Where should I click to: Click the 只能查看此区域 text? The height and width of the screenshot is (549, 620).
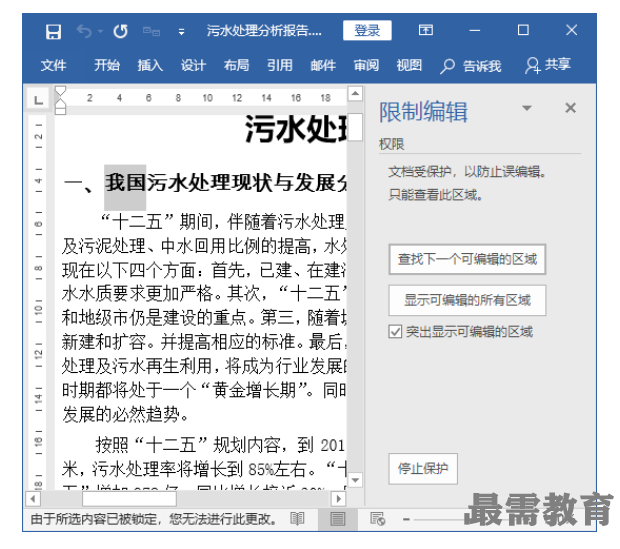coord(435,195)
